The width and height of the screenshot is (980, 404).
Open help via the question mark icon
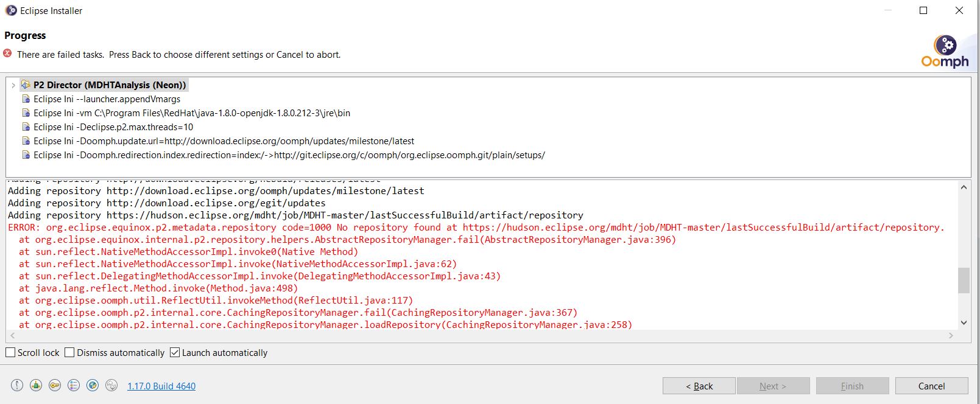[17, 385]
